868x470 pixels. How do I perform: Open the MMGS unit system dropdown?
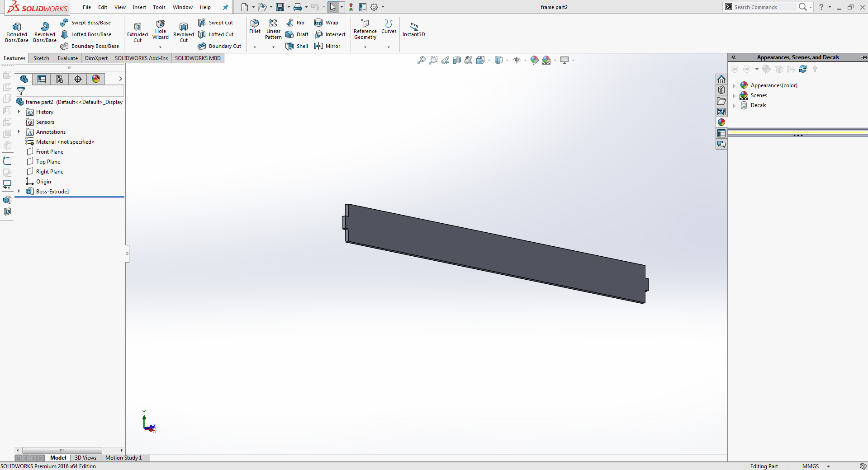pos(828,466)
